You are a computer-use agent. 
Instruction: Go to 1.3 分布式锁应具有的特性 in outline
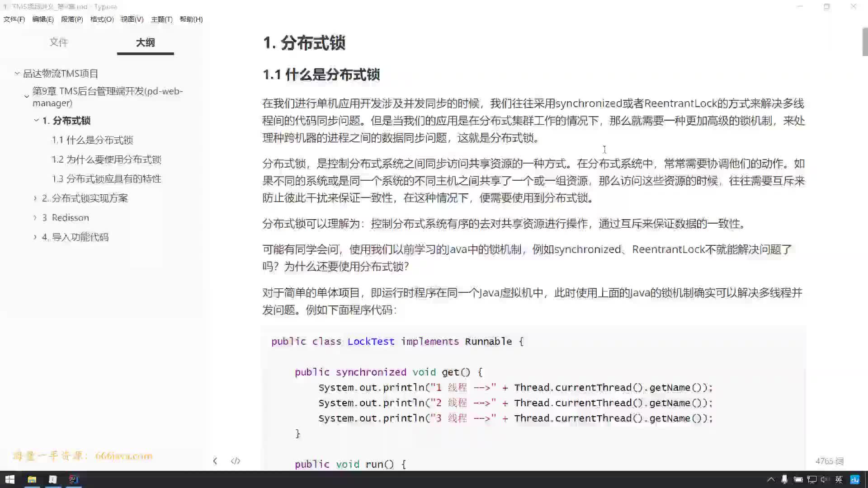click(106, 179)
